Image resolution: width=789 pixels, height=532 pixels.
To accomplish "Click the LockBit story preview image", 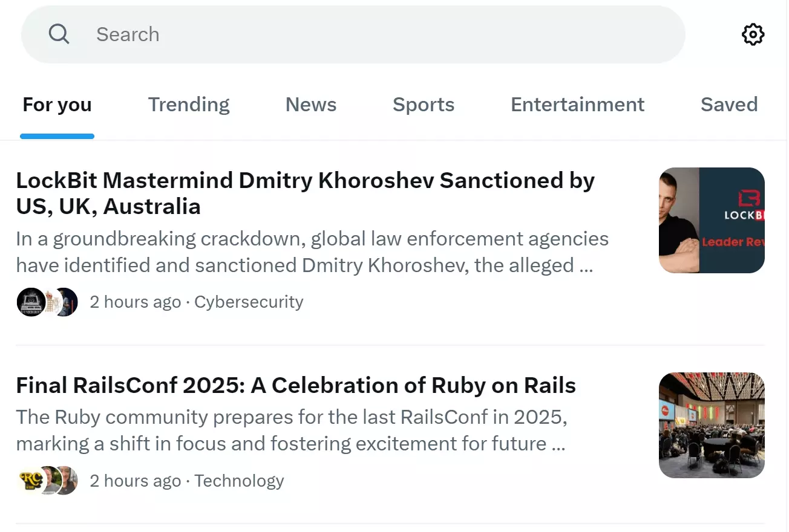I will pos(712,219).
